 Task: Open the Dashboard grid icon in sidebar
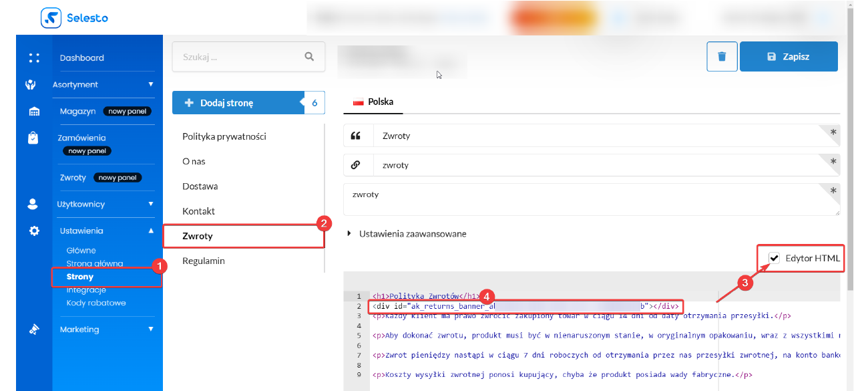point(34,58)
